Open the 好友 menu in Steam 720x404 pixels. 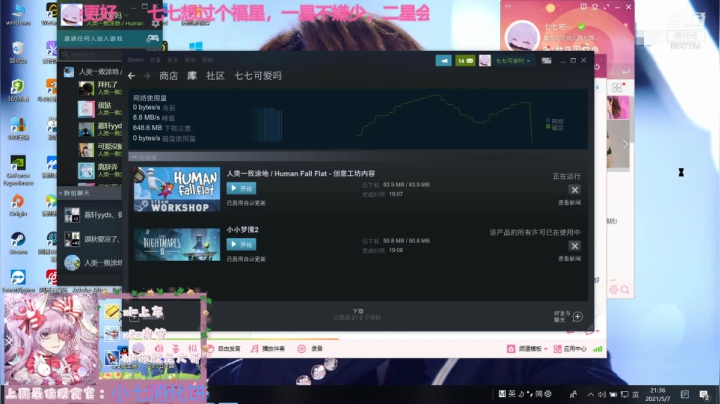[173, 60]
